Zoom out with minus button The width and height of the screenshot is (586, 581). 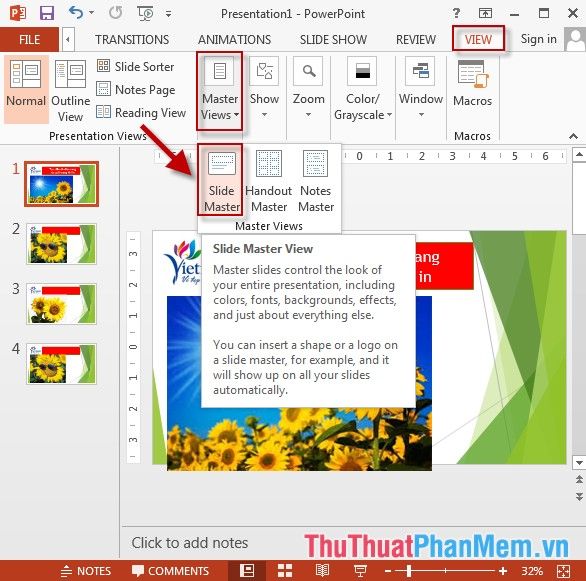pyautogui.click(x=388, y=571)
